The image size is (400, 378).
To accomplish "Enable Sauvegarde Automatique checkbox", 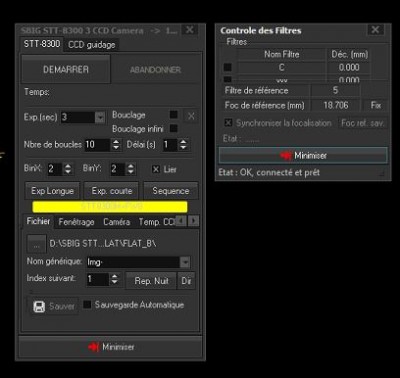I will (87, 305).
